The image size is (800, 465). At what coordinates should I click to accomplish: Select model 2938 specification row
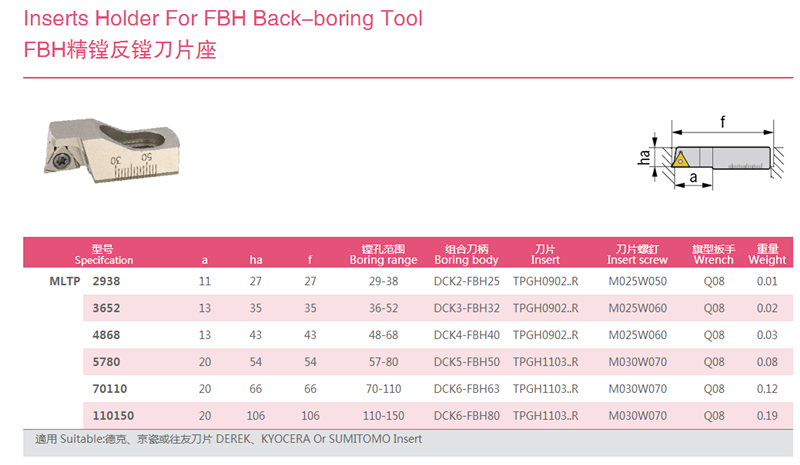[408, 281]
